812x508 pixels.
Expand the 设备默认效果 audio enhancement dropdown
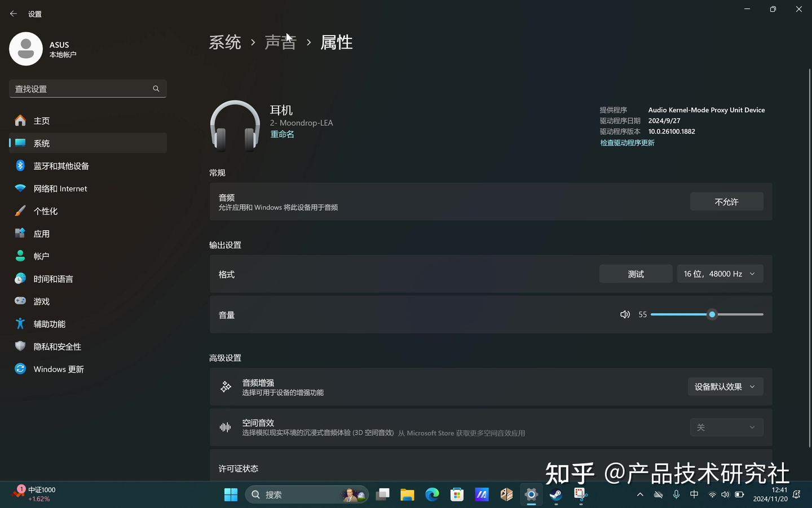[726, 387]
